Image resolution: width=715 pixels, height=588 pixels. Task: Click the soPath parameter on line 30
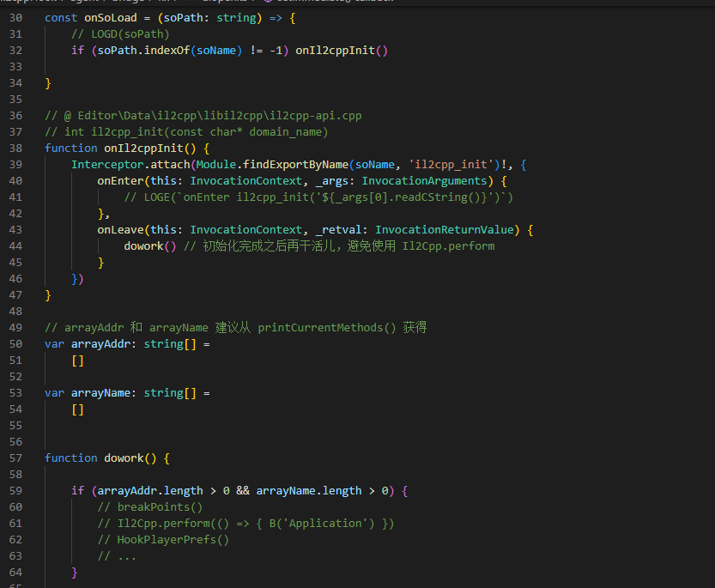[184, 18]
